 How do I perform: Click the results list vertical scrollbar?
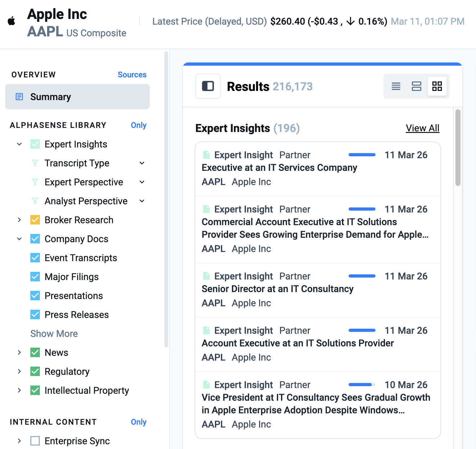coord(458,148)
